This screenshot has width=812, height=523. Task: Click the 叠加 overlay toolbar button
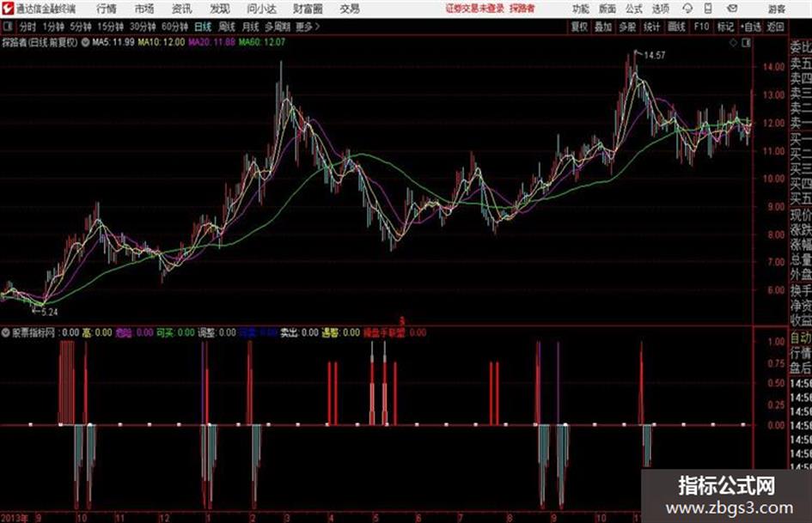[x=603, y=27]
